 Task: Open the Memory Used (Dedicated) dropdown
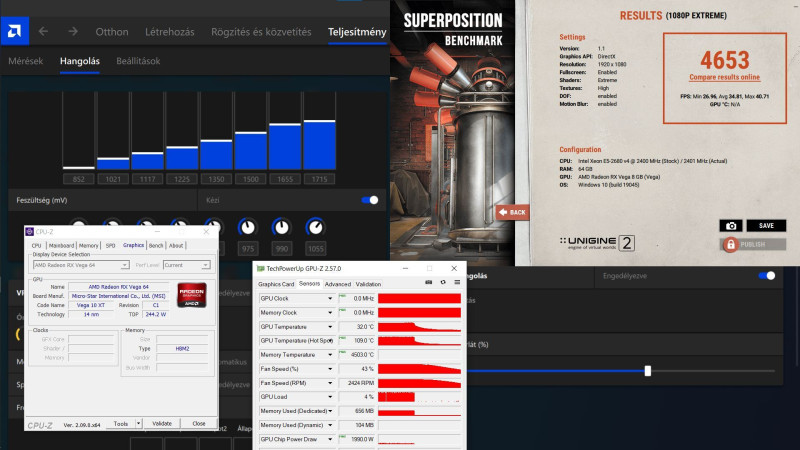tap(330, 411)
